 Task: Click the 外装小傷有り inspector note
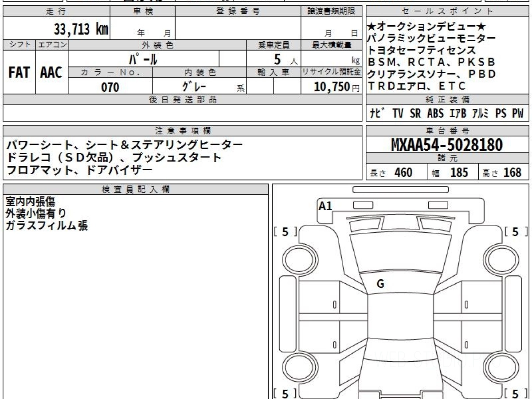[36, 213]
